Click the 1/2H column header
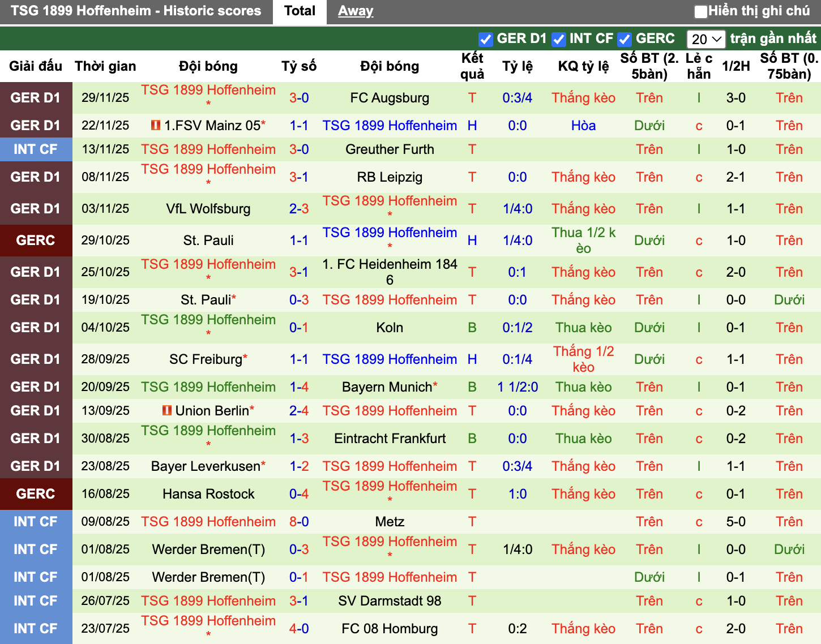The height and width of the screenshot is (644, 821). pyautogui.click(x=736, y=66)
